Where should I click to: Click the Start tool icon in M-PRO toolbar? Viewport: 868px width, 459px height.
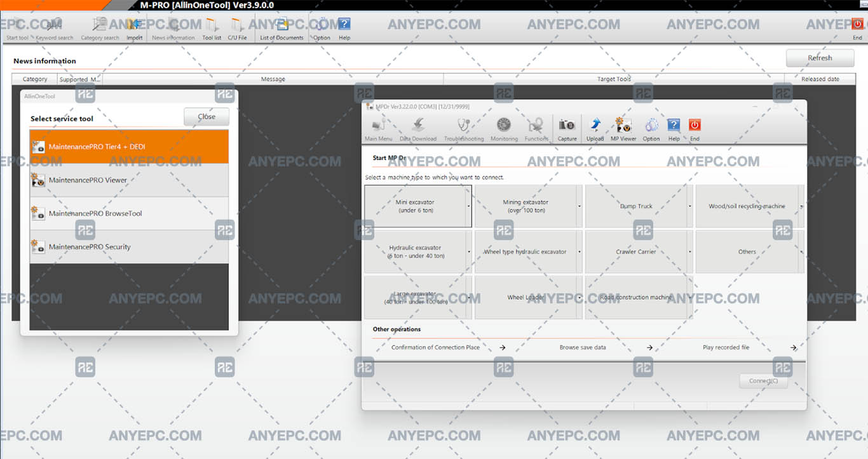(x=17, y=29)
